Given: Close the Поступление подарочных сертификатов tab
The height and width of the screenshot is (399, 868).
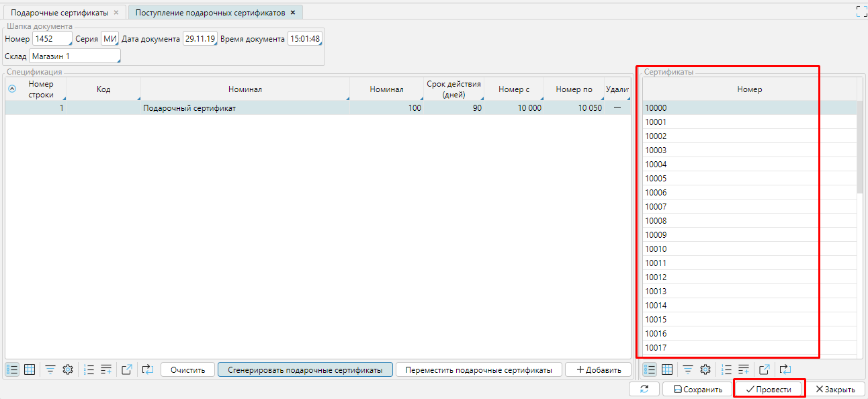Looking at the screenshot, I should [293, 13].
